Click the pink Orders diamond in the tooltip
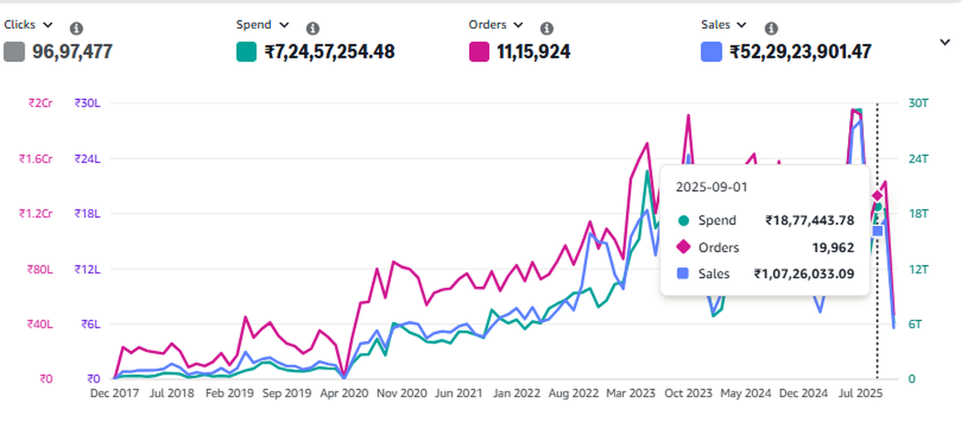The image size is (980, 434). 684,247
